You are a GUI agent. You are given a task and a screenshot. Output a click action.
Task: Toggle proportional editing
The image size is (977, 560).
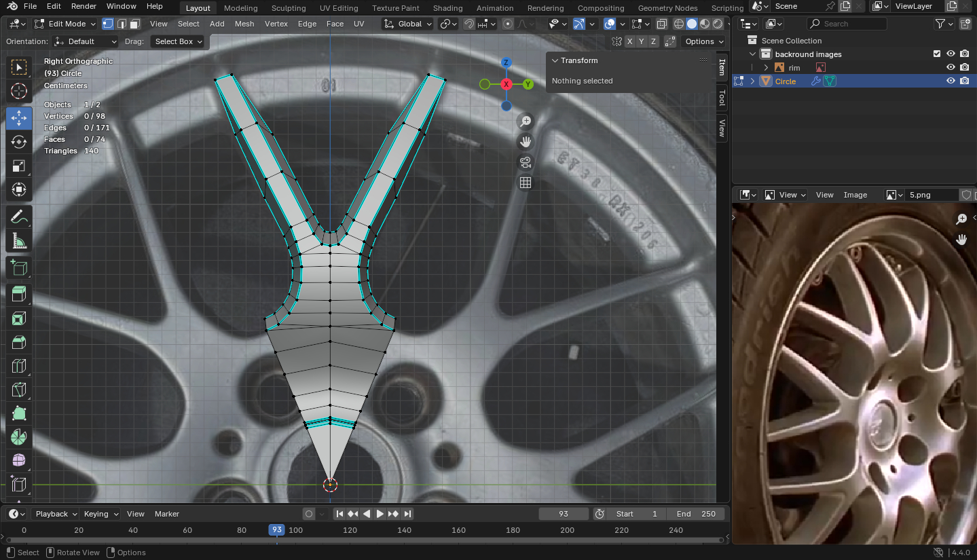coord(508,24)
